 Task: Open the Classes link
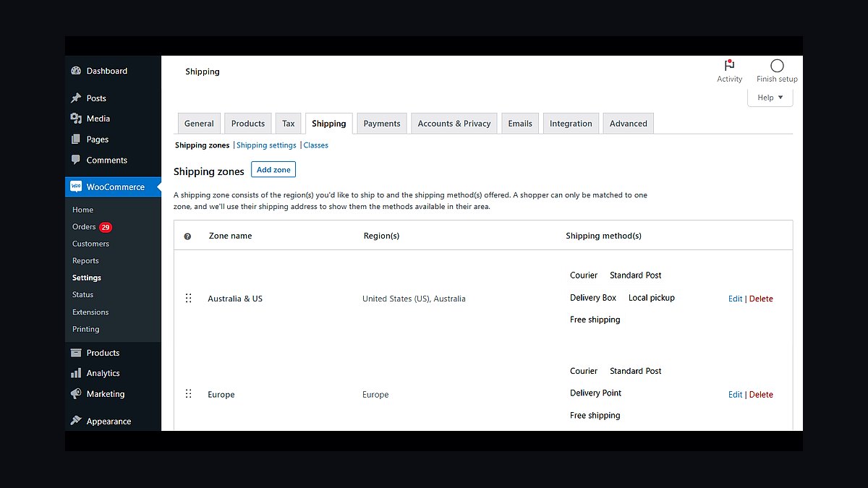[x=316, y=145]
